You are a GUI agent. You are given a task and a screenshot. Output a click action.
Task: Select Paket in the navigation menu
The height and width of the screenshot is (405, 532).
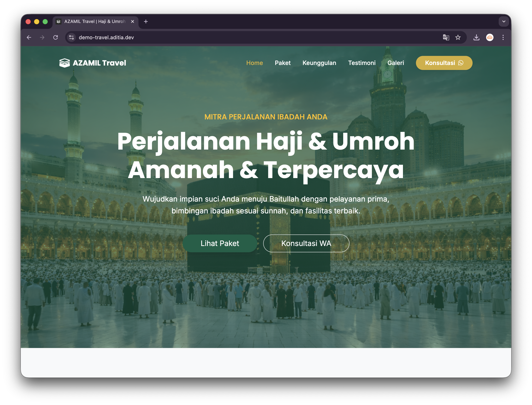282,63
